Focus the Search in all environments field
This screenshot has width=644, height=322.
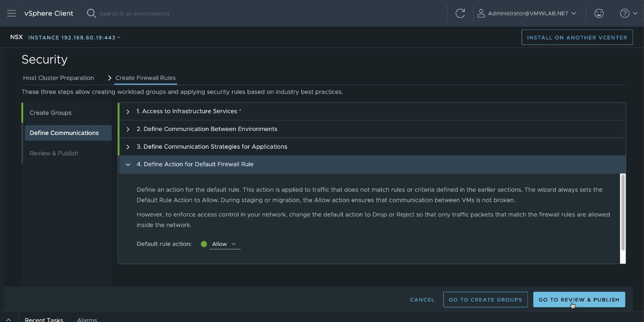pyautogui.click(x=134, y=13)
